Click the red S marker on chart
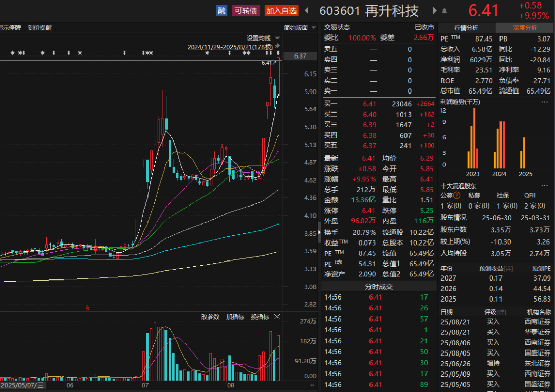 [87, 308]
